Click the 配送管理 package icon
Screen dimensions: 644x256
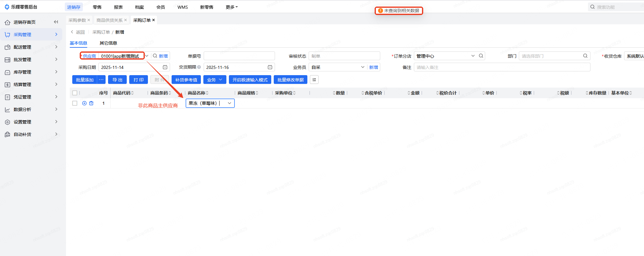tap(7, 47)
